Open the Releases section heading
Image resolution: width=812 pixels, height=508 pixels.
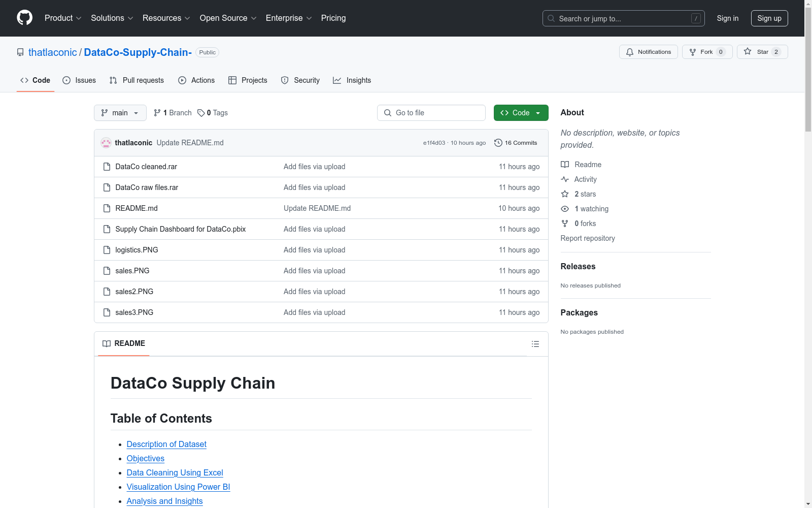click(x=578, y=266)
